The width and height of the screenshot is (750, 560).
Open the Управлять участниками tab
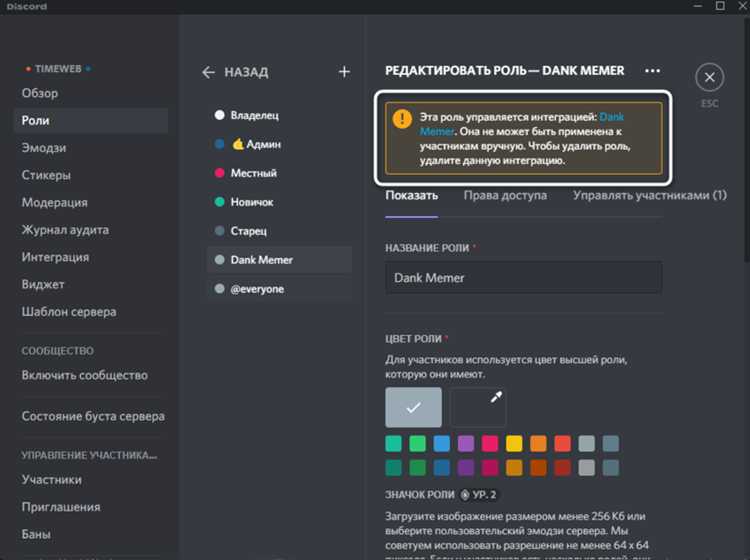pyautogui.click(x=650, y=196)
